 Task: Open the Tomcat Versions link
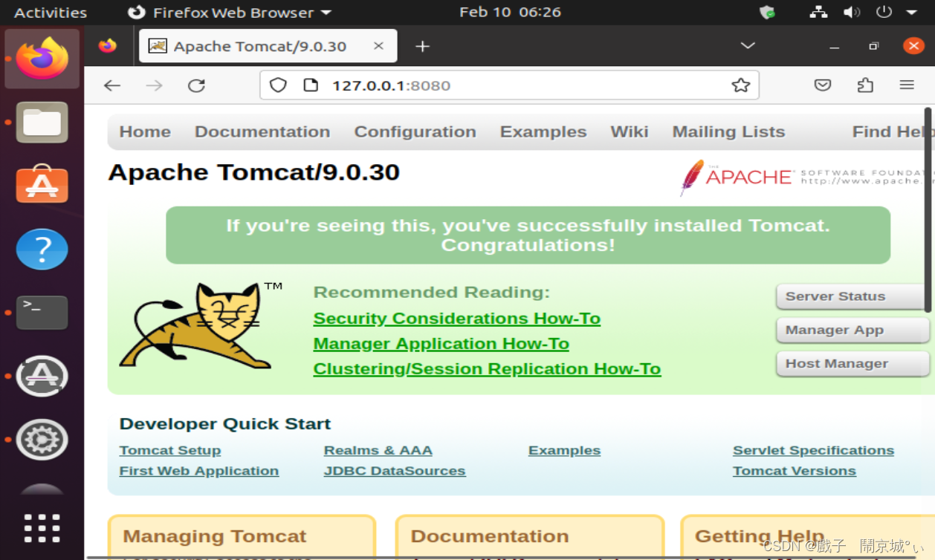click(794, 471)
